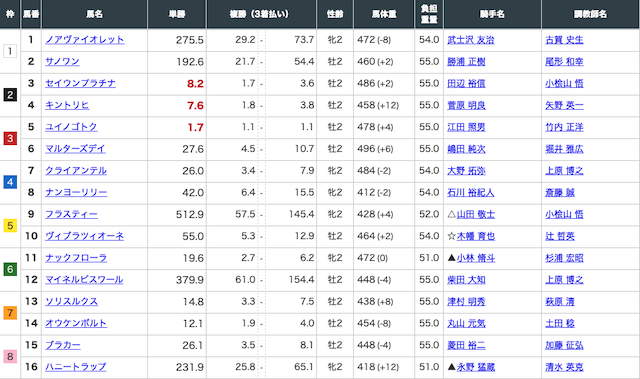Image resolution: width=640 pixels, height=379 pixels.
Task: Select red win odds 8.2 for セイウンプラチナ
Action: tap(195, 84)
